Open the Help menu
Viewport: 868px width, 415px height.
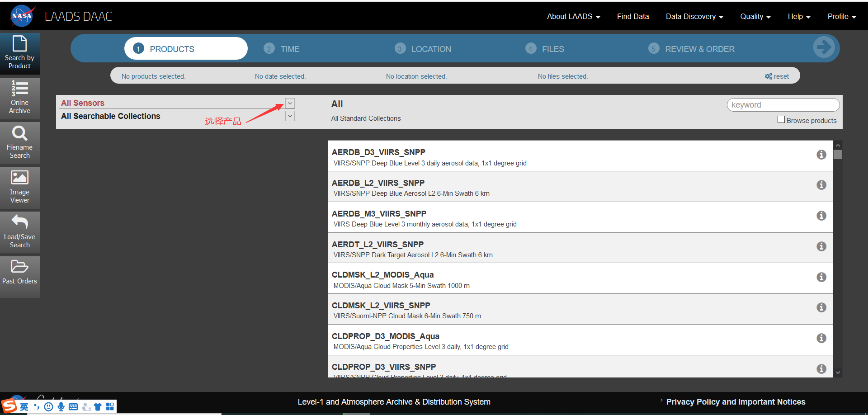pos(799,17)
